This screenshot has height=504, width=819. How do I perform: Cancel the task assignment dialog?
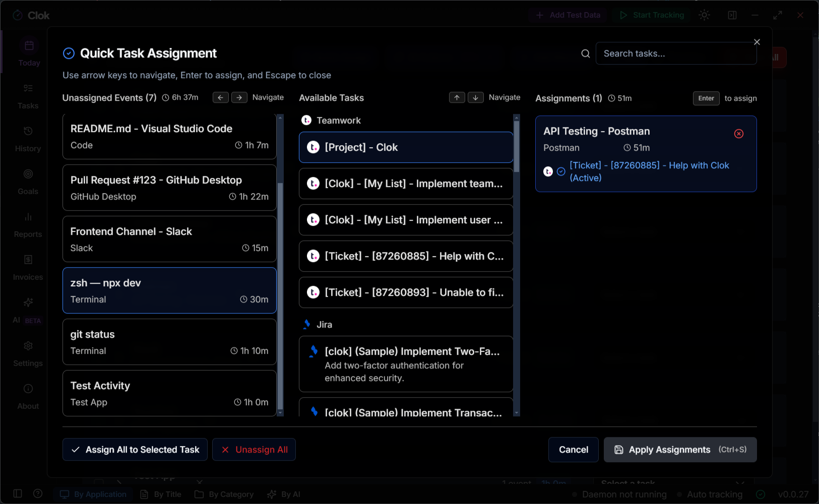click(x=573, y=450)
